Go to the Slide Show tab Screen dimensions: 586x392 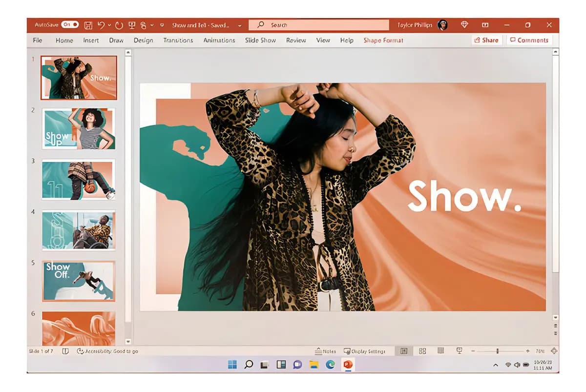pyautogui.click(x=260, y=41)
